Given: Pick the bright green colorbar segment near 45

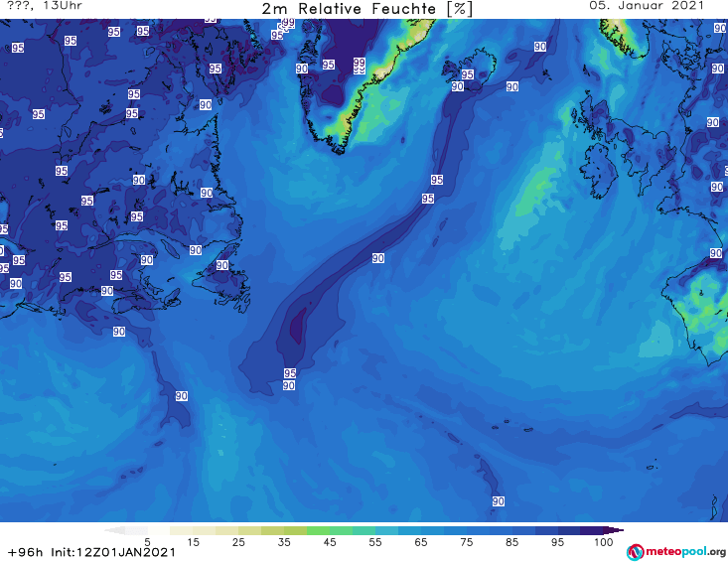Looking at the screenshot, I should coord(318,530).
